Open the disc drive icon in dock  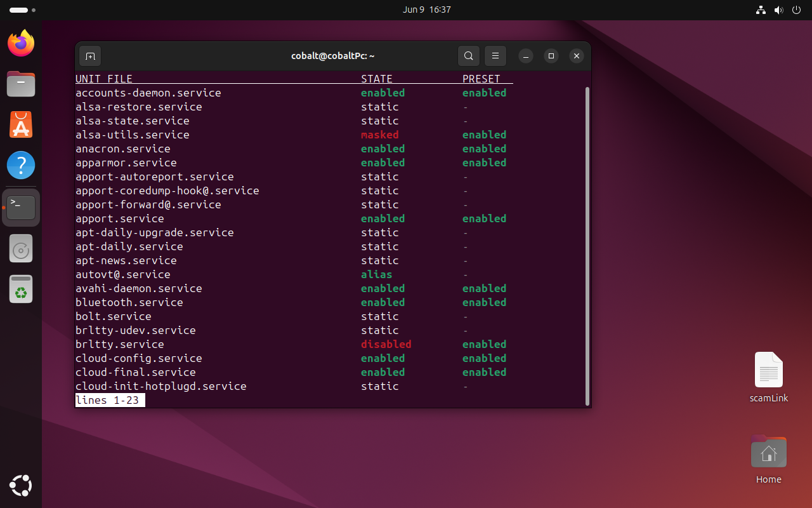21,249
